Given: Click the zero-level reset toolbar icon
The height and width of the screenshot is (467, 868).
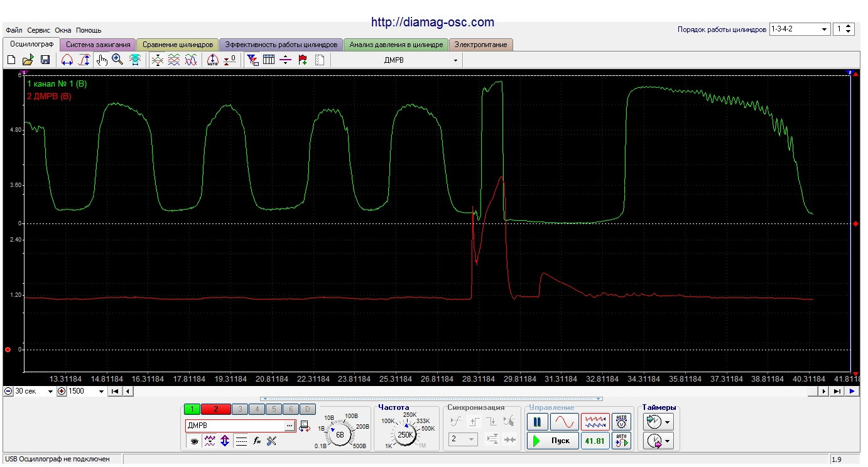Looking at the screenshot, I should (230, 60).
